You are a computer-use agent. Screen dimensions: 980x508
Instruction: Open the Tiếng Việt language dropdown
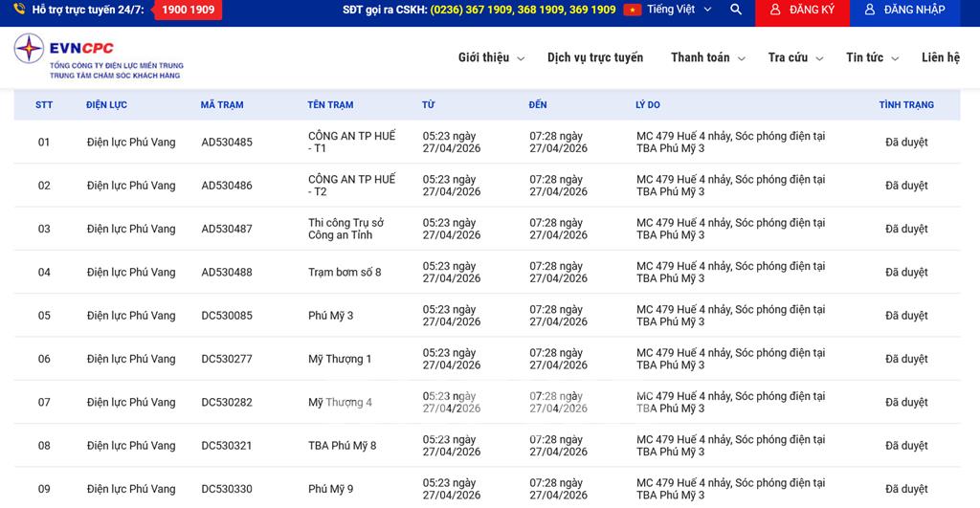click(x=679, y=10)
